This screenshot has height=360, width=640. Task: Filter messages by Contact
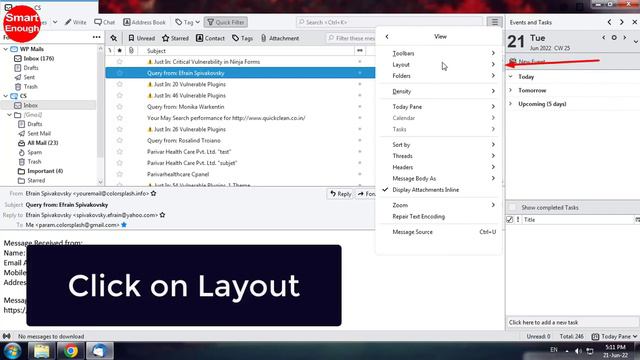tap(210, 38)
